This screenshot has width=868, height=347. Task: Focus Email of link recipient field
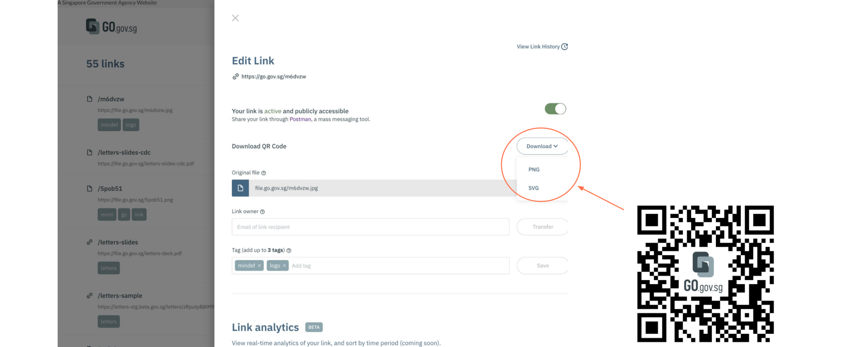tap(370, 227)
